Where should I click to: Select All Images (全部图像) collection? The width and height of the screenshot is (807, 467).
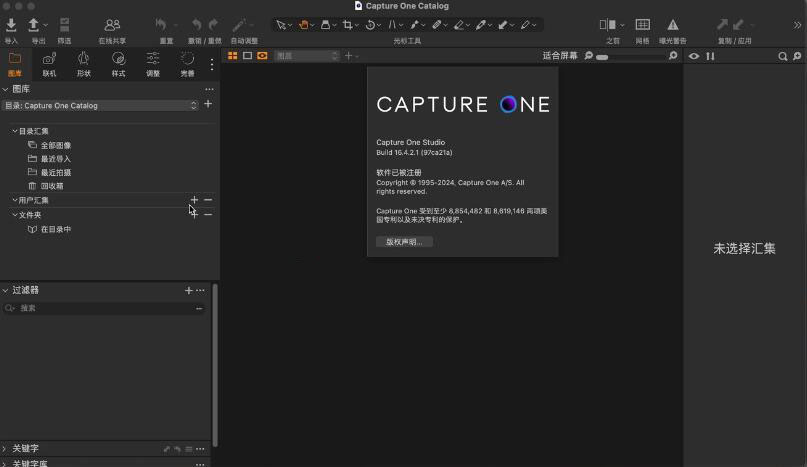point(56,146)
